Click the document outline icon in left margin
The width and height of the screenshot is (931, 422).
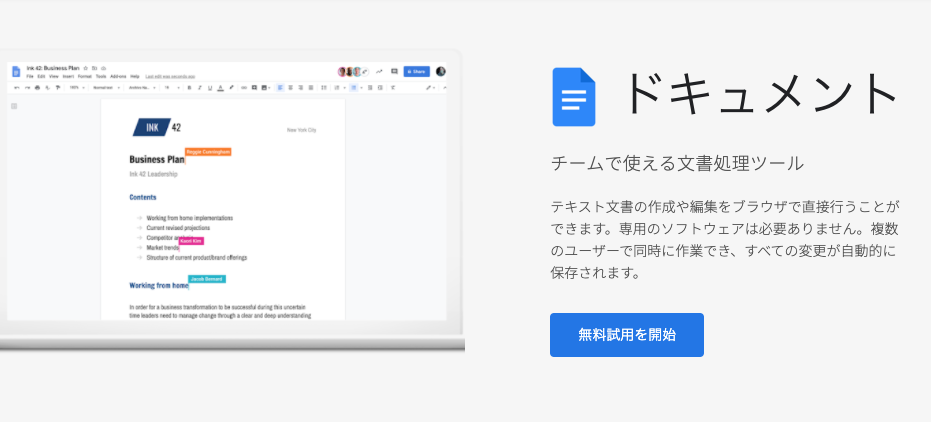pyautogui.click(x=14, y=106)
